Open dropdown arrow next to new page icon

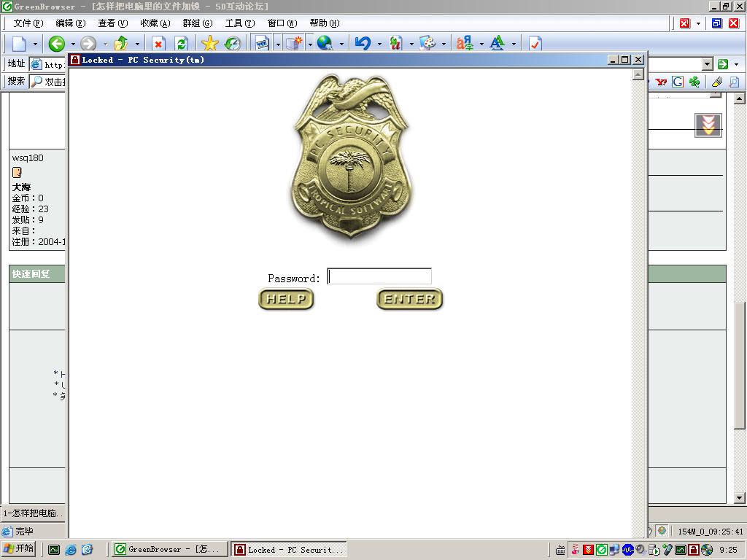coord(35,44)
